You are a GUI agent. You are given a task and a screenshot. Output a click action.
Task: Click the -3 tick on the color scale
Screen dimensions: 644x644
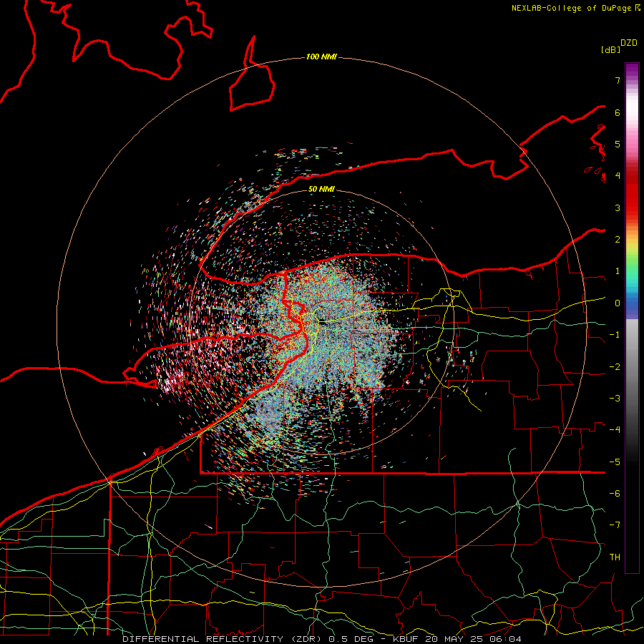(x=615, y=399)
